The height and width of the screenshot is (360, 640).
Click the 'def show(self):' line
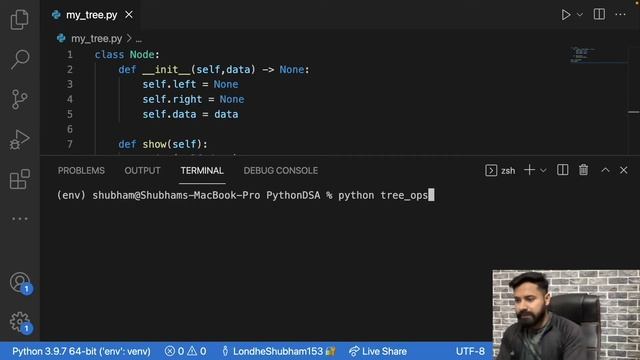coord(163,144)
